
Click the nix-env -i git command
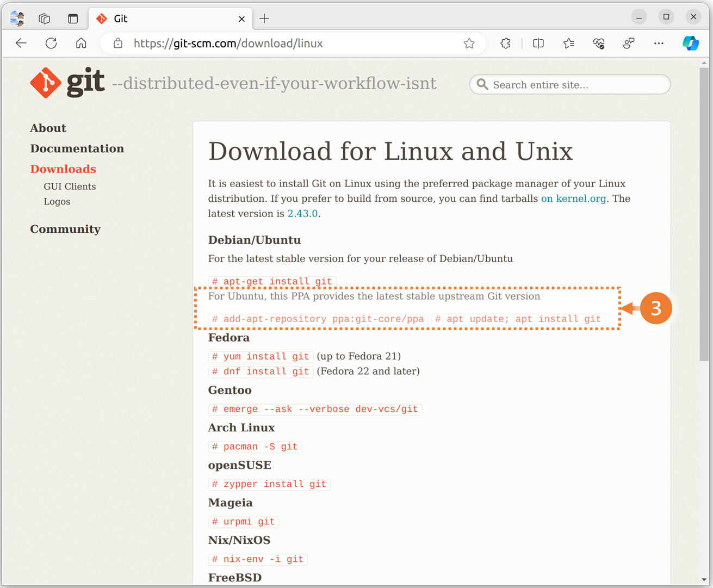point(258,559)
